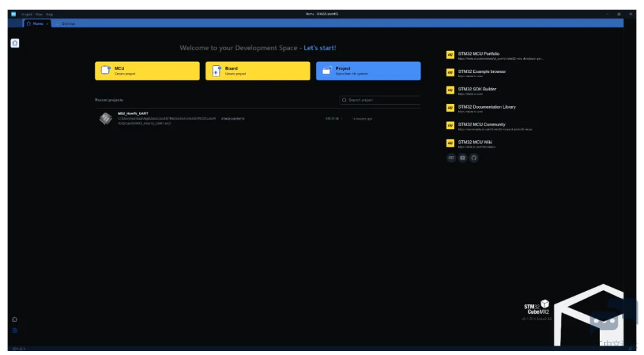Close the Home tab

click(x=48, y=24)
